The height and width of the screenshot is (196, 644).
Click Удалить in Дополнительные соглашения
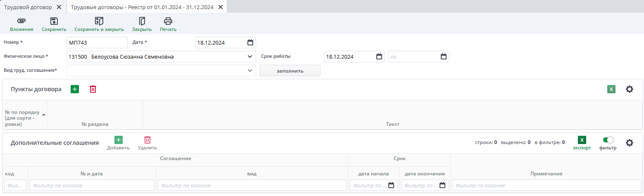pyautogui.click(x=147, y=143)
